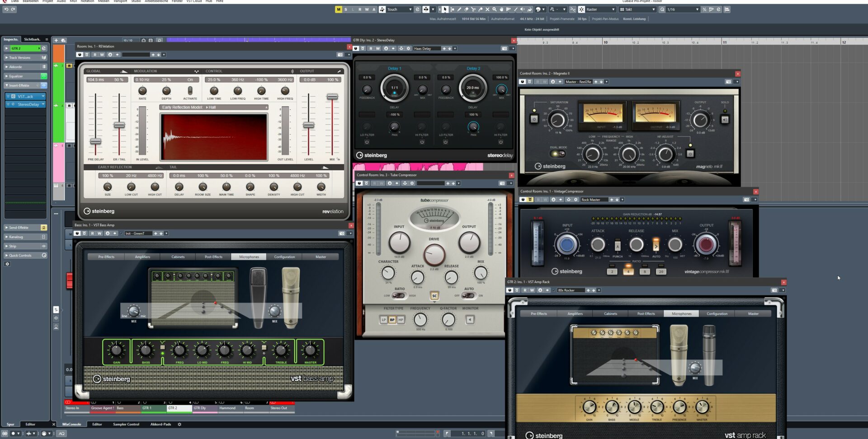
Task: Switch to Cabinets tab in VST Bass Amp
Action: pyautogui.click(x=178, y=257)
